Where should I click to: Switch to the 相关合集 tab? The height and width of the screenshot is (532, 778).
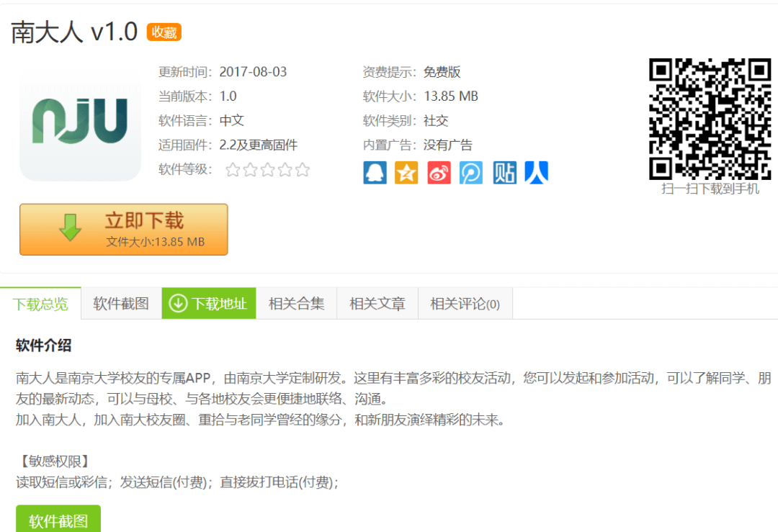(296, 303)
